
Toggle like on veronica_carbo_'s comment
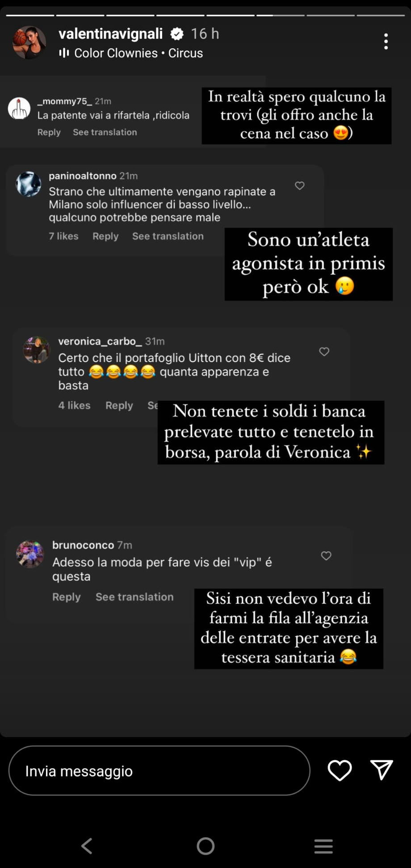(x=324, y=352)
